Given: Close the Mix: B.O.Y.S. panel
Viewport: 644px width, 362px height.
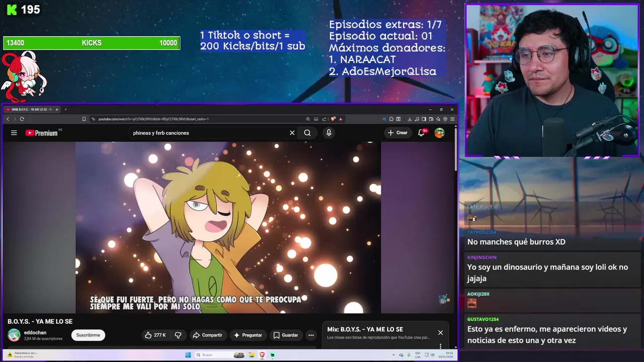Looking at the screenshot, I should coord(440,332).
